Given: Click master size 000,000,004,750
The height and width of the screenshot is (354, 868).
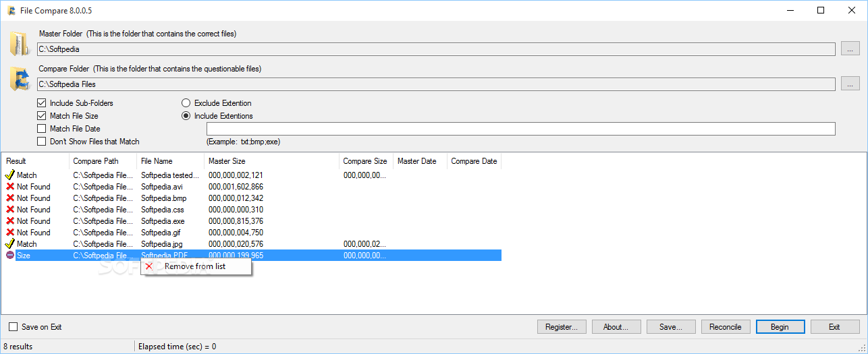Looking at the screenshot, I should click(x=236, y=233).
